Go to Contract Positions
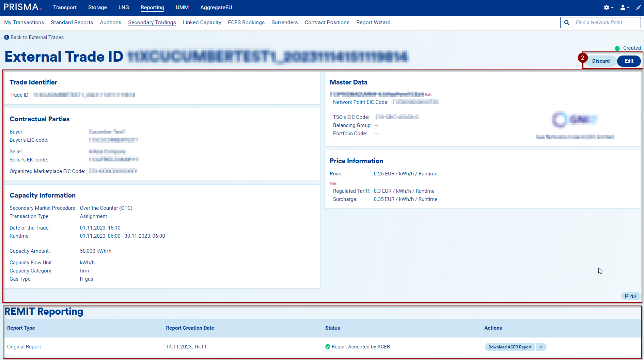Image resolution: width=644 pixels, height=360 pixels. pos(327,22)
